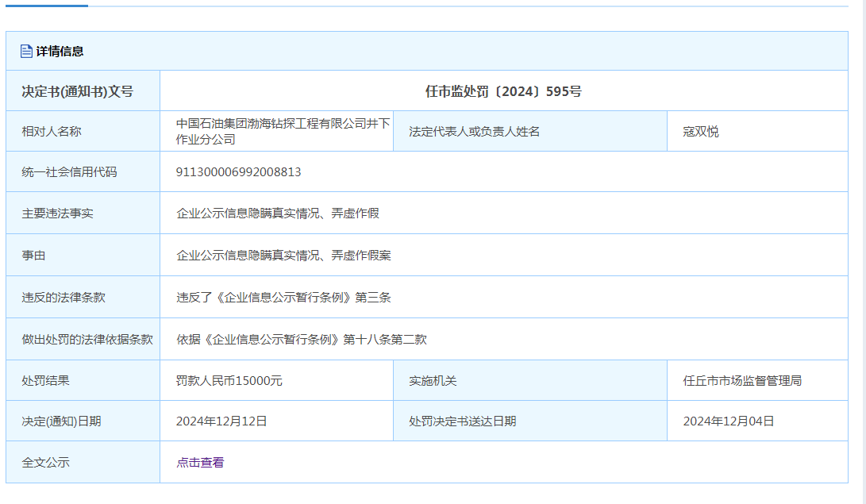Click the document number 任市监处罚〔2024〕595号
Screen dimensions: 866x504
click(x=503, y=91)
